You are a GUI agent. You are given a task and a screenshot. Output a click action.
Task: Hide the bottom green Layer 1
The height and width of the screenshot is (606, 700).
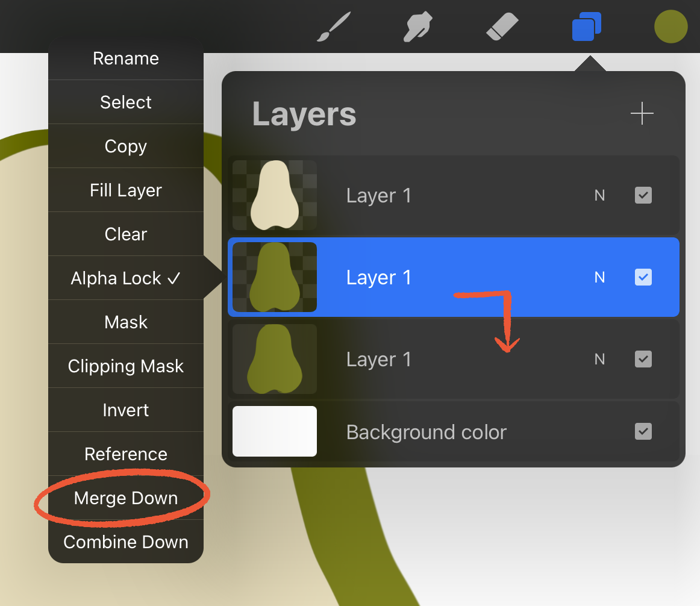tap(643, 358)
